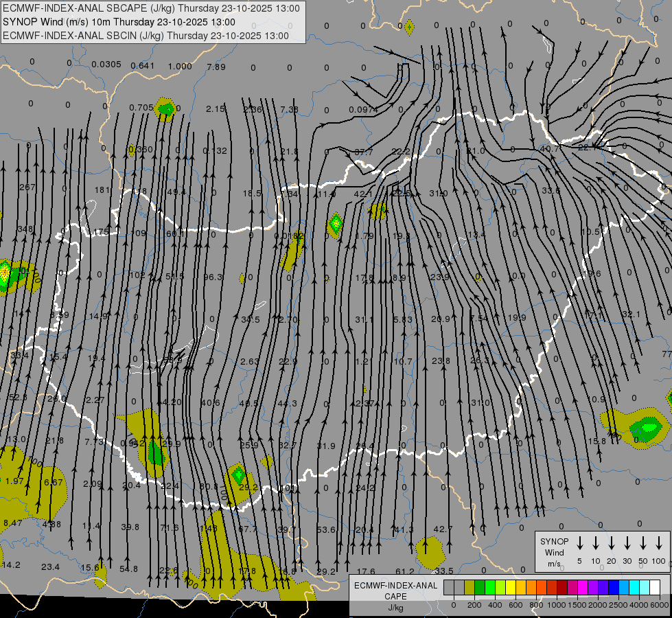This screenshot has height=618, width=672.
Task: Click the grid value 0.0974
Action: (x=363, y=110)
